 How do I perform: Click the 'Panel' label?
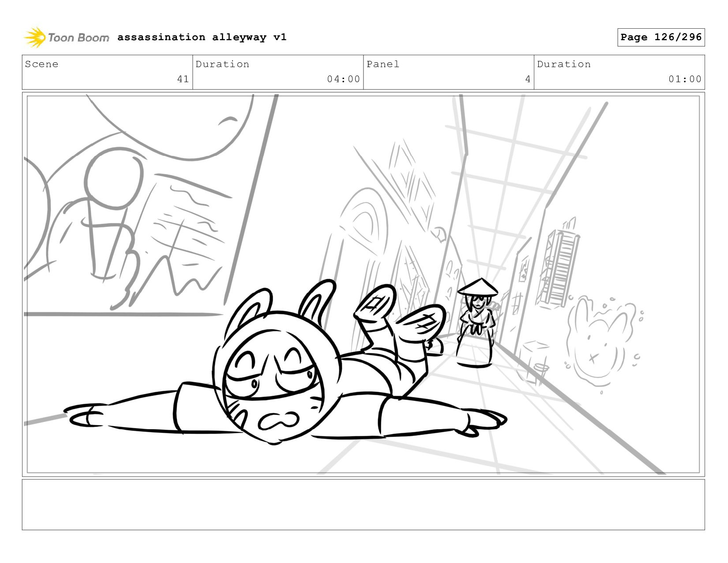pyautogui.click(x=383, y=64)
